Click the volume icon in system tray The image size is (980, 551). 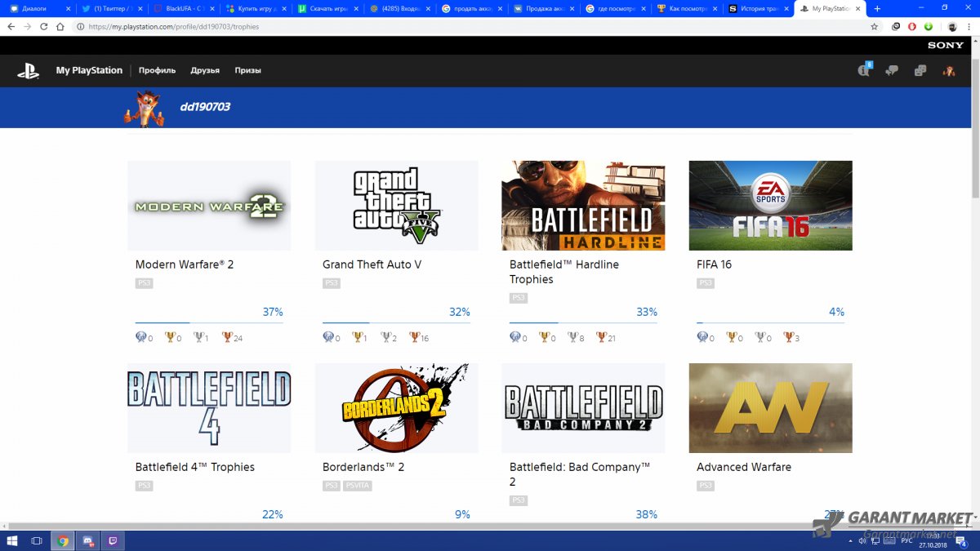tap(862, 540)
